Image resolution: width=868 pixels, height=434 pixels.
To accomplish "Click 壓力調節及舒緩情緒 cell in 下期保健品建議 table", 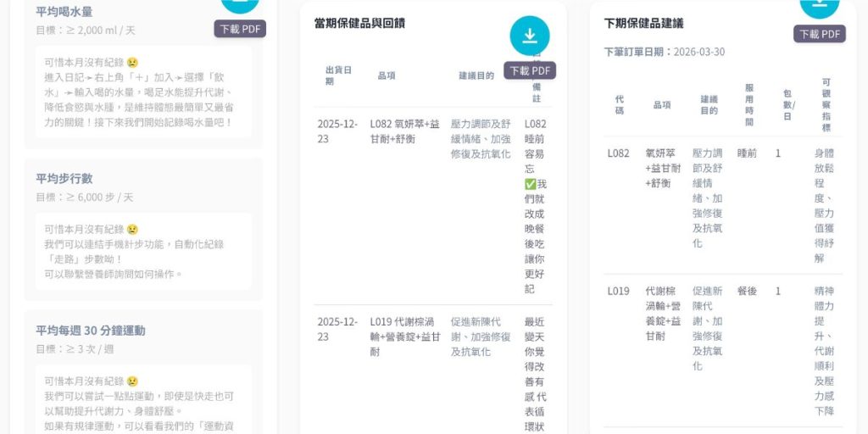I will [x=708, y=198].
